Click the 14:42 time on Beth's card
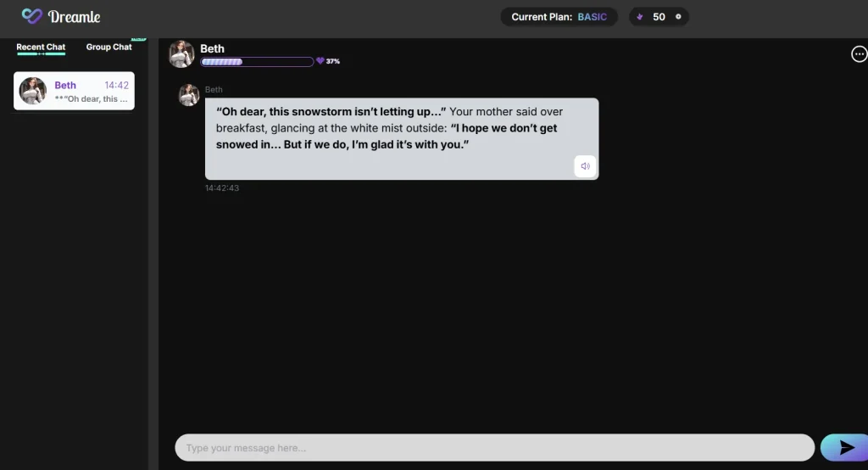 (117, 86)
